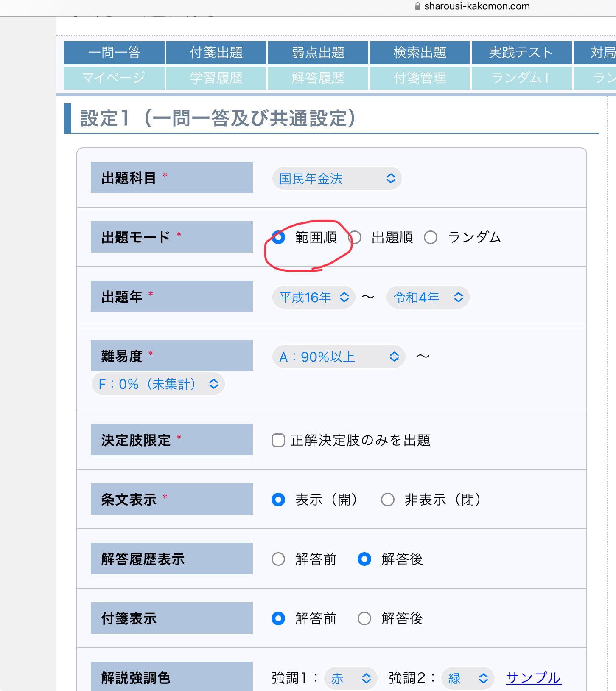Select the ランダム question mode
This screenshot has height=691, width=616.
pos(431,237)
